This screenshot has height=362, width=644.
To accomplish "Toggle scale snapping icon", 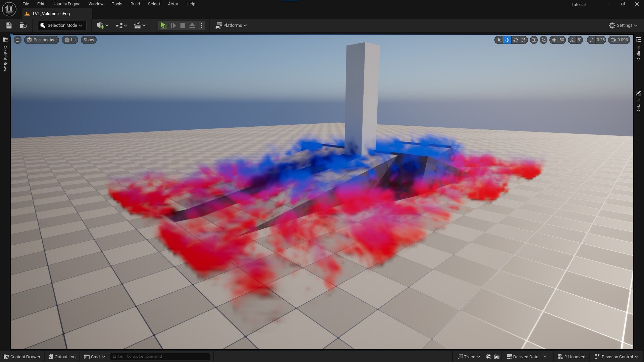I will [x=591, y=40].
